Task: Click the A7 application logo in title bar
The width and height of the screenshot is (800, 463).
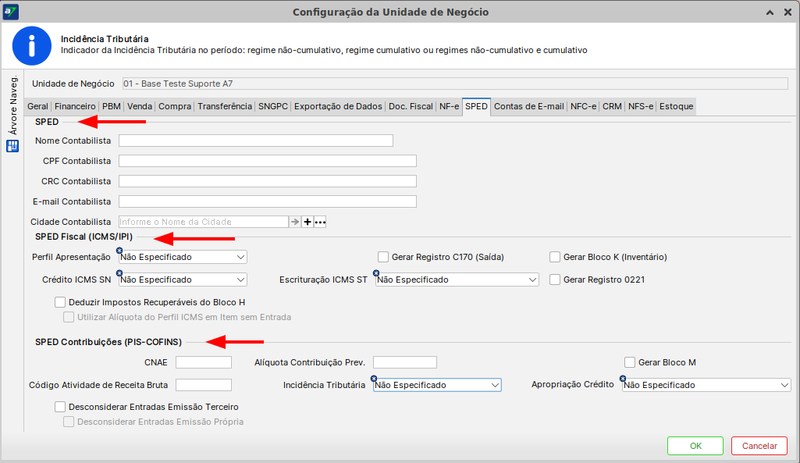Action: (x=12, y=11)
